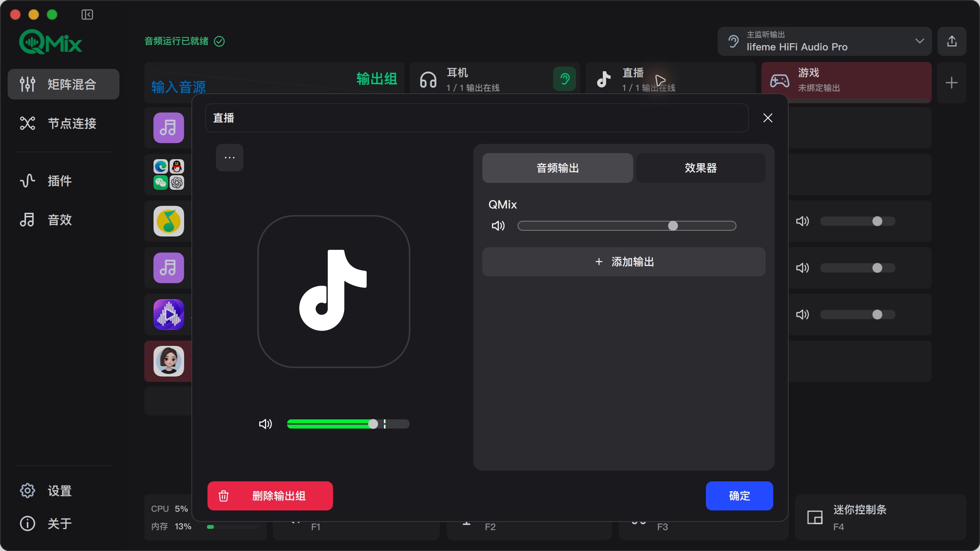Image resolution: width=980 pixels, height=551 pixels.
Task: Click the headphone icon in 耳机 header
Action: click(x=428, y=80)
